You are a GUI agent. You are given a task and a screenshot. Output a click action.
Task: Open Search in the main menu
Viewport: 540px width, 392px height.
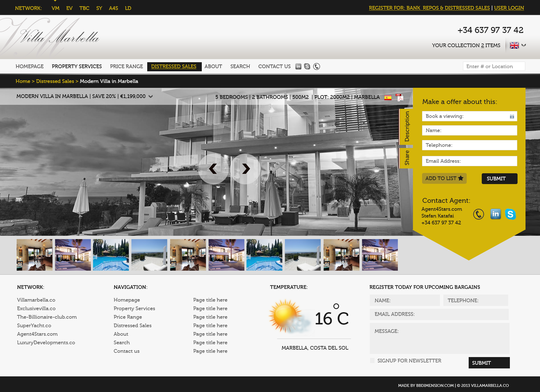[x=240, y=66]
